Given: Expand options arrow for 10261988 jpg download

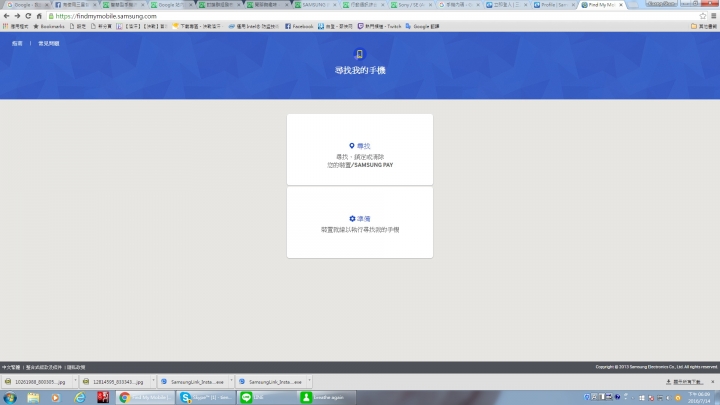Looking at the screenshot, I should (75, 381).
